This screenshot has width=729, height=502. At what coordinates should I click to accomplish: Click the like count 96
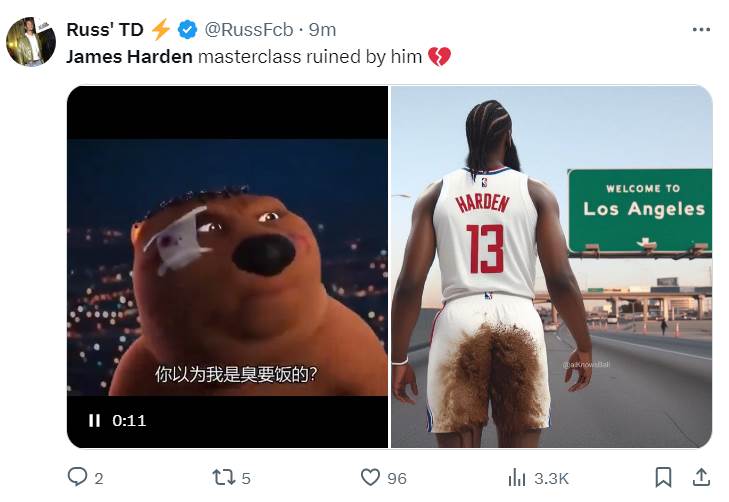397,478
